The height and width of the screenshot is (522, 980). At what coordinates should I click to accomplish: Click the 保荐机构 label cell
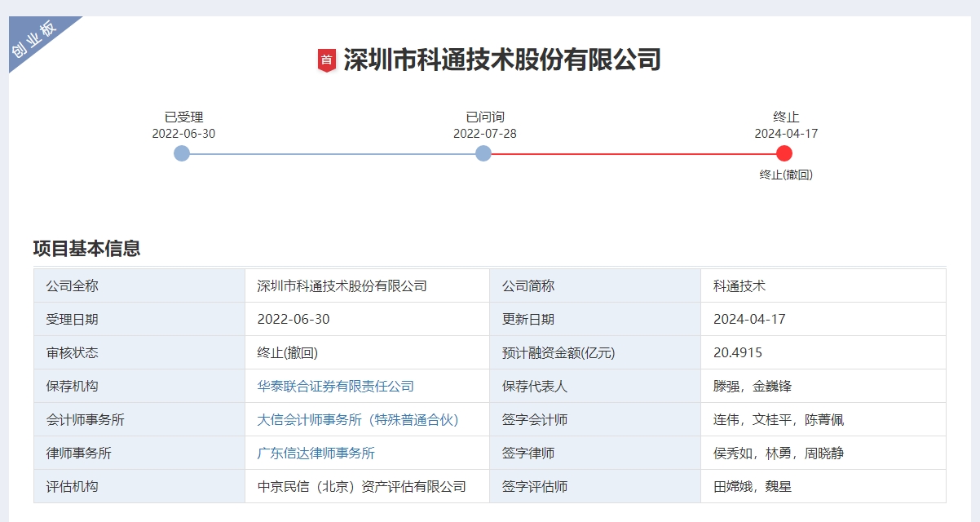pos(139,387)
